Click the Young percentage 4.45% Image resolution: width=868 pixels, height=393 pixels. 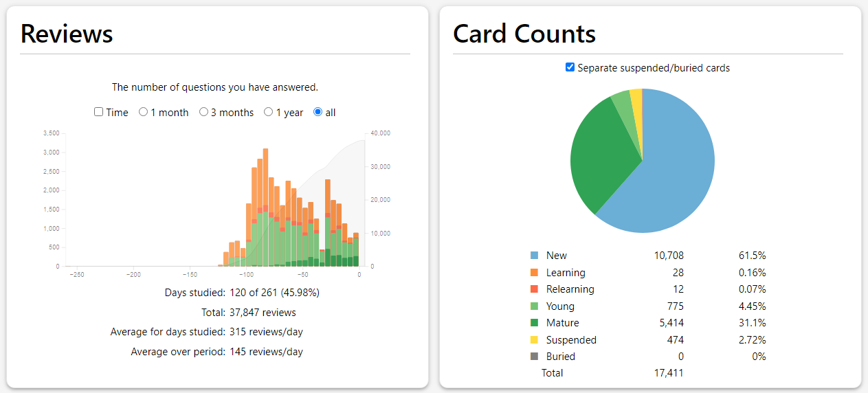pyautogui.click(x=753, y=306)
